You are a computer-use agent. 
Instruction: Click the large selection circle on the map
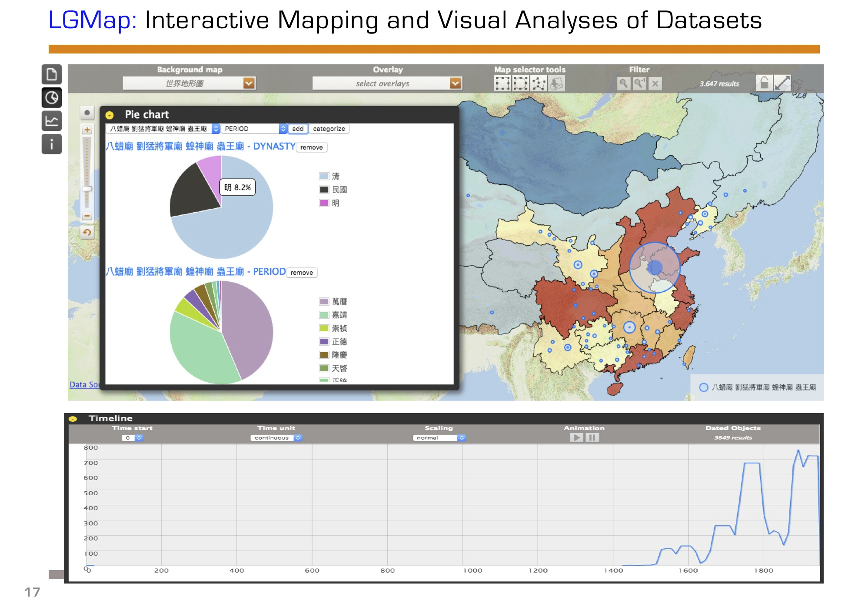(x=655, y=267)
